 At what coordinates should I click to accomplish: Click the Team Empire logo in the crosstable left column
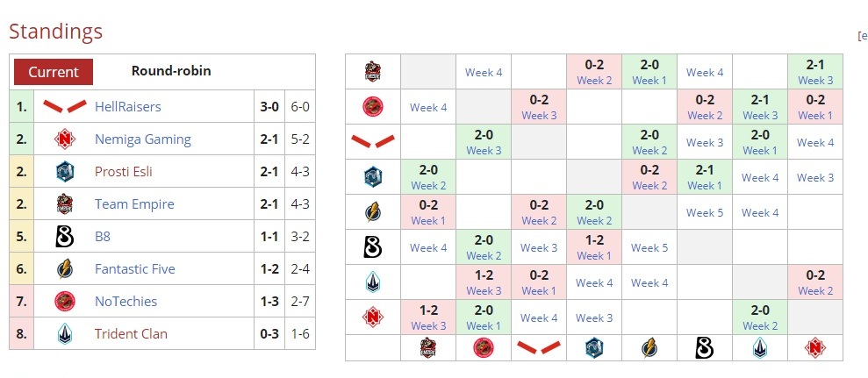click(x=373, y=72)
